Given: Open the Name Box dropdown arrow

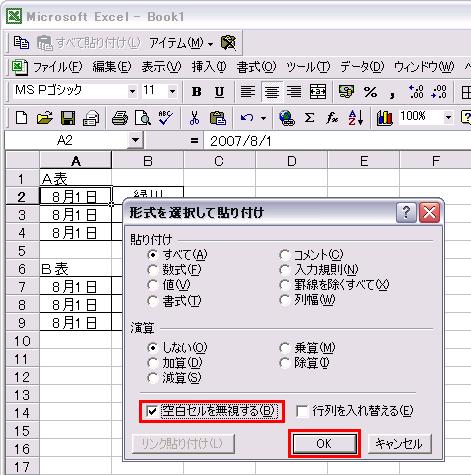Looking at the screenshot, I should pyautogui.click(x=135, y=140).
